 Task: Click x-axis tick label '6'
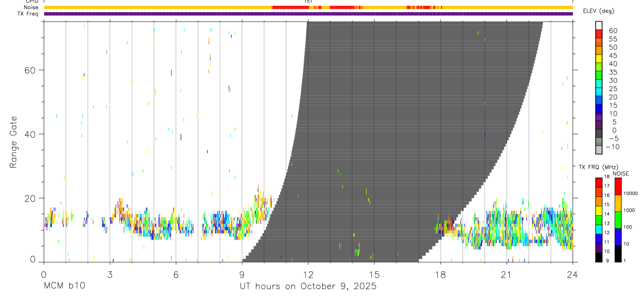click(176, 274)
